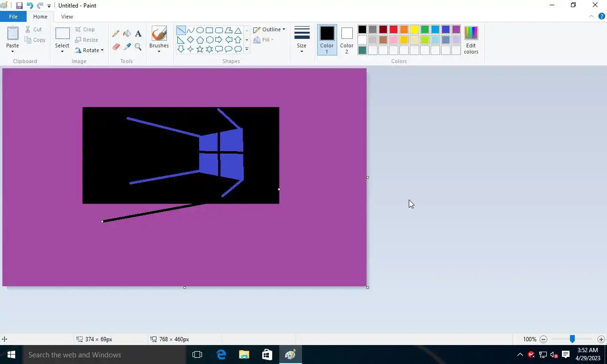Open Task View on the taskbar
This screenshot has height=364, width=607.
tap(197, 355)
